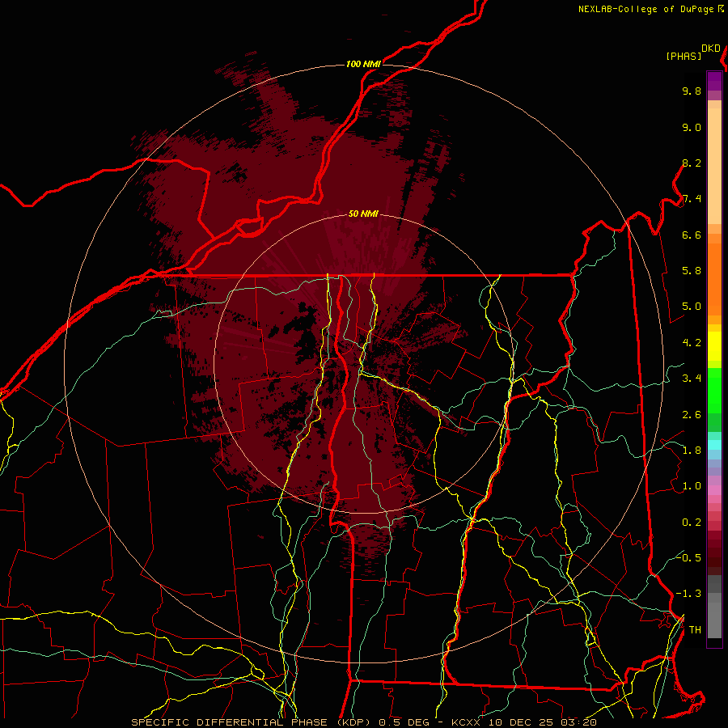Click the 4.2 scale value
Image resolution: width=728 pixels, height=728 pixels.
point(692,343)
